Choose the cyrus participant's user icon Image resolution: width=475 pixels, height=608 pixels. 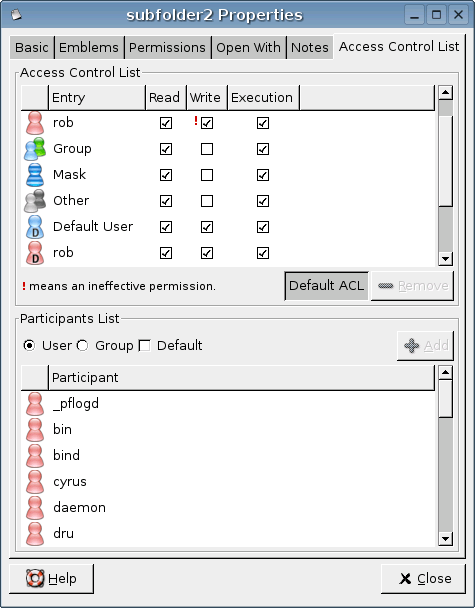click(35, 482)
